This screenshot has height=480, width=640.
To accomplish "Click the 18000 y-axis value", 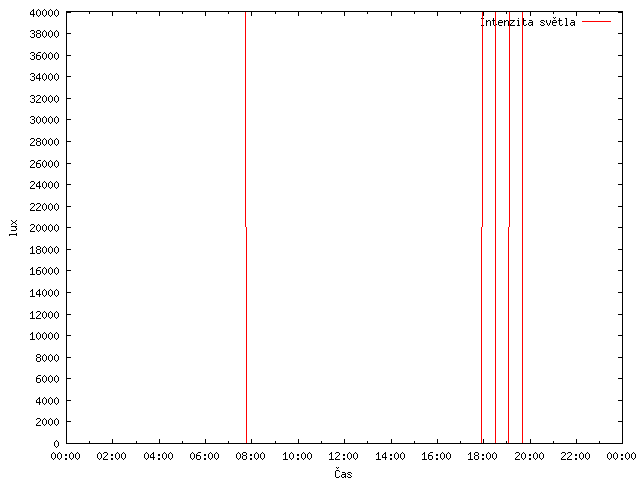I will pyautogui.click(x=44, y=250).
